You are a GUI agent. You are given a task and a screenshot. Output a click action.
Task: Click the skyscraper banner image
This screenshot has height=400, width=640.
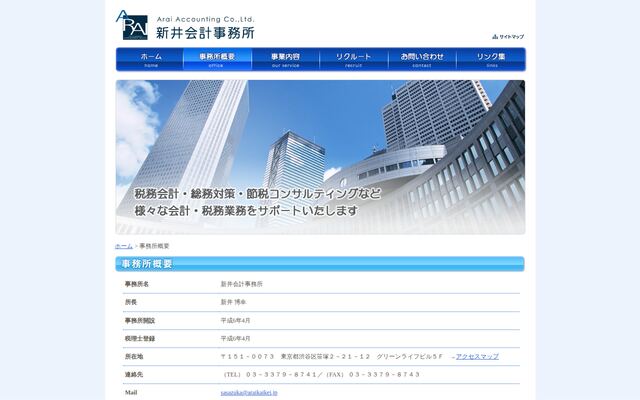click(320, 157)
